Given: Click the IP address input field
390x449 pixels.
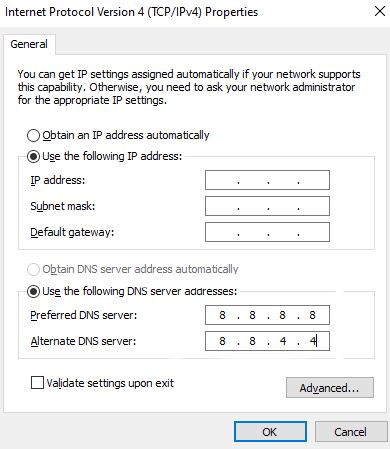Looking at the screenshot, I should pos(267,180).
